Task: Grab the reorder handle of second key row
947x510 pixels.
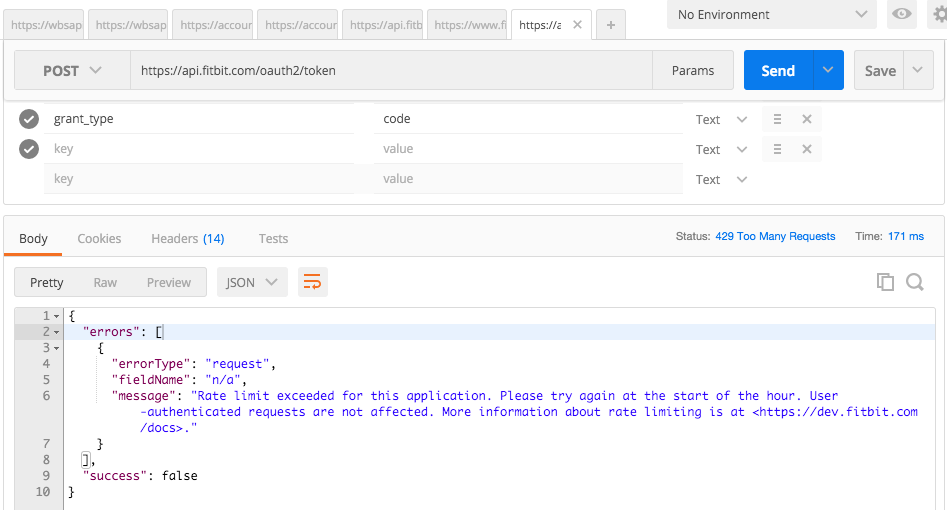Action: point(777,149)
